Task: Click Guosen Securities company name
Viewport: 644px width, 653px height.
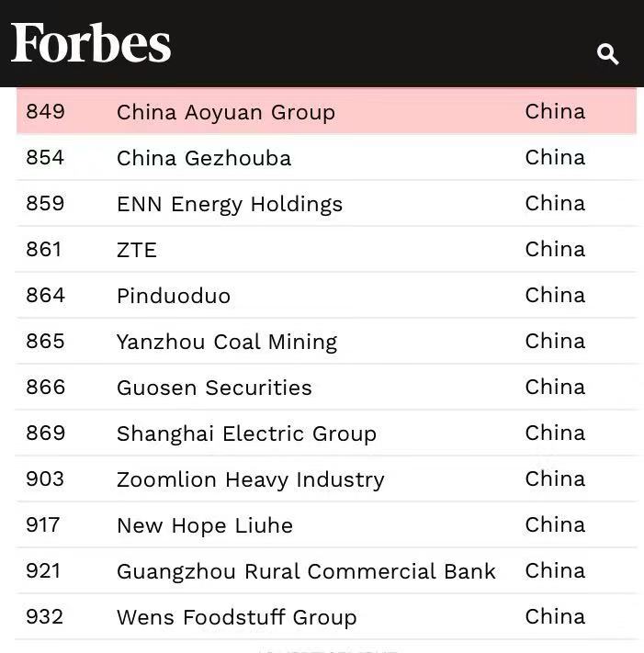Action: [214, 388]
